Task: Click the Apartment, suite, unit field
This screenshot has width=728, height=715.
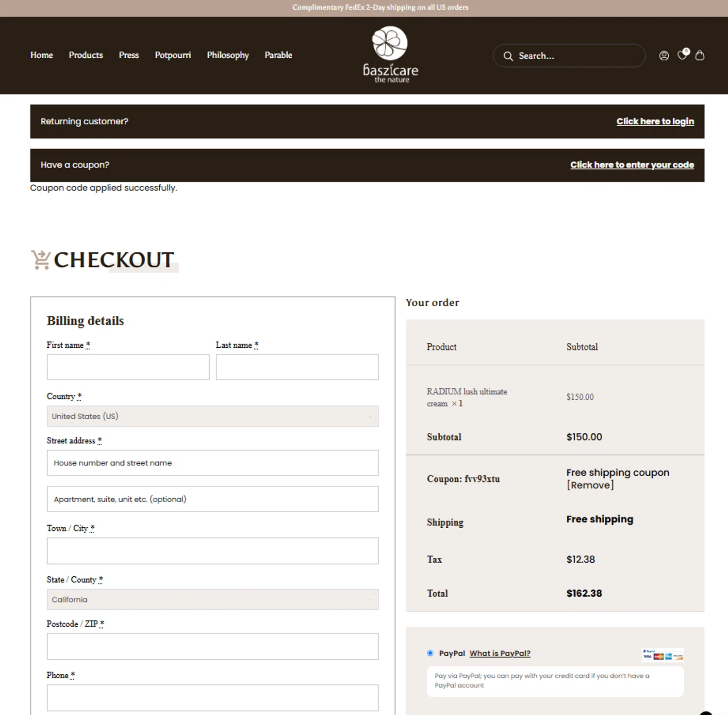Action: pyautogui.click(x=213, y=499)
